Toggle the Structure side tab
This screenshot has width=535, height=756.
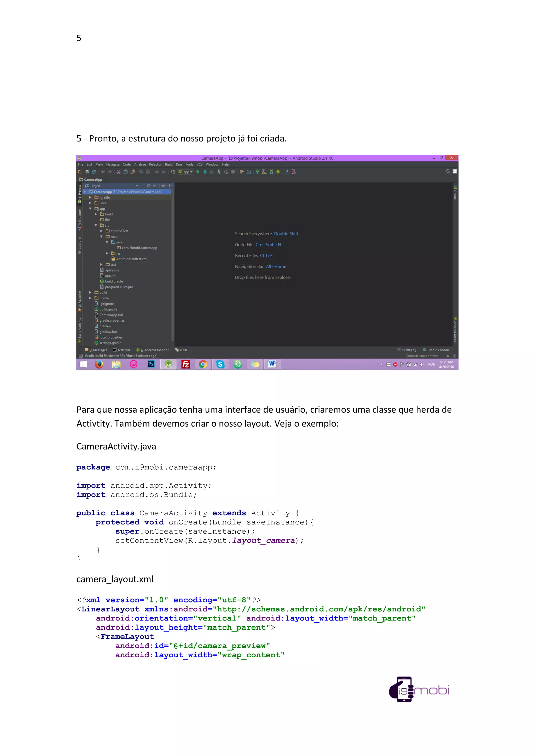(x=79, y=220)
